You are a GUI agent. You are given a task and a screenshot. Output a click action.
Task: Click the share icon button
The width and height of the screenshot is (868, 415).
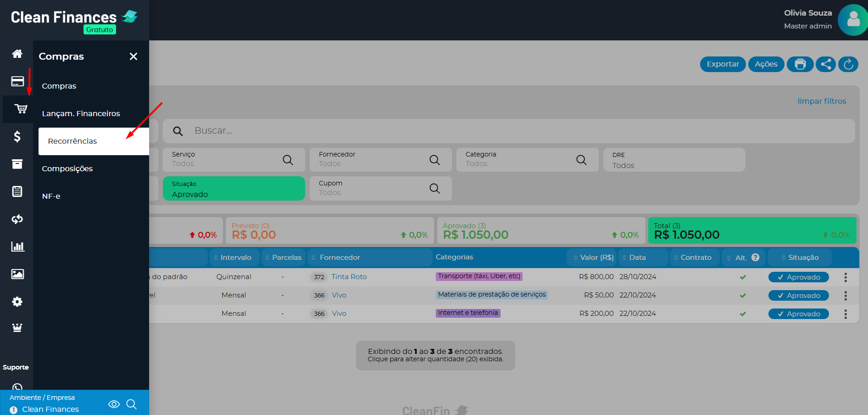826,64
